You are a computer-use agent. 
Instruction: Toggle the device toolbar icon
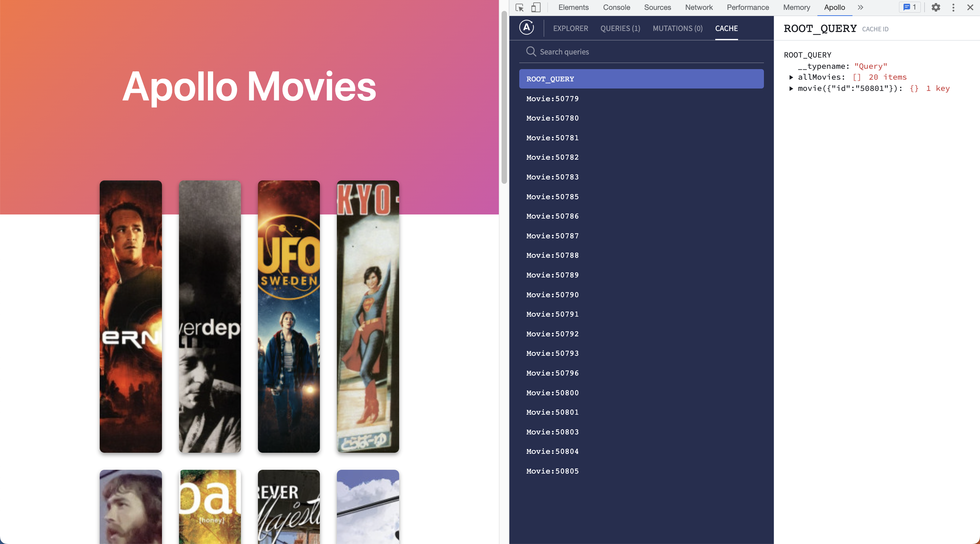[x=536, y=7]
